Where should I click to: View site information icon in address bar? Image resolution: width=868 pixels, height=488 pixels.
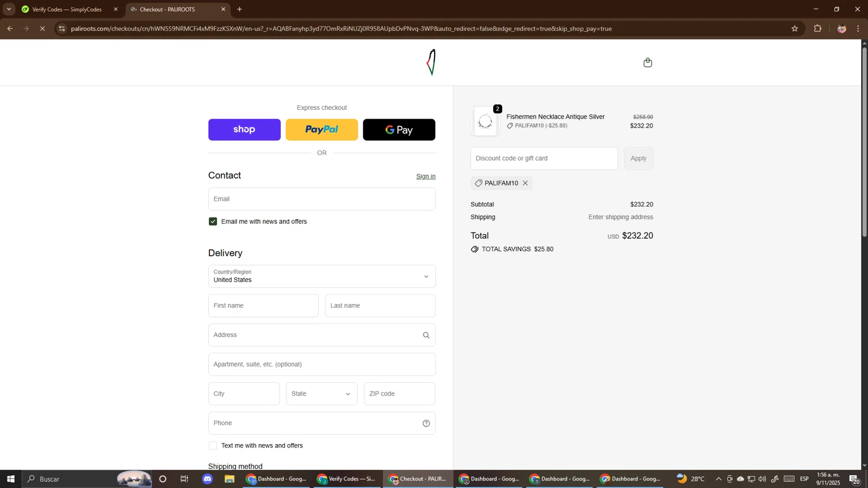coord(62,28)
